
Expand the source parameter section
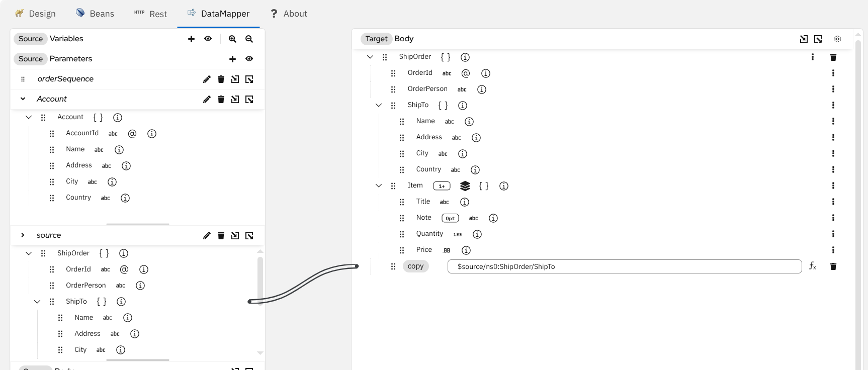tap(23, 235)
